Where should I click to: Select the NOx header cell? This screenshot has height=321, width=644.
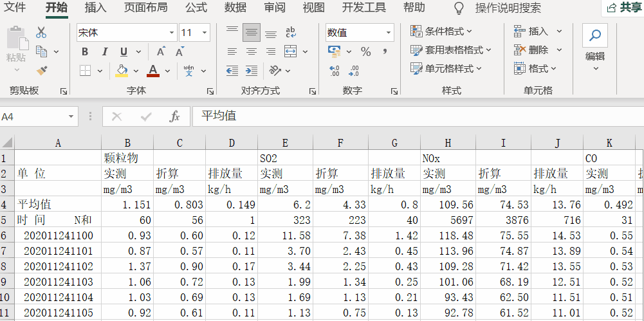(x=448, y=158)
